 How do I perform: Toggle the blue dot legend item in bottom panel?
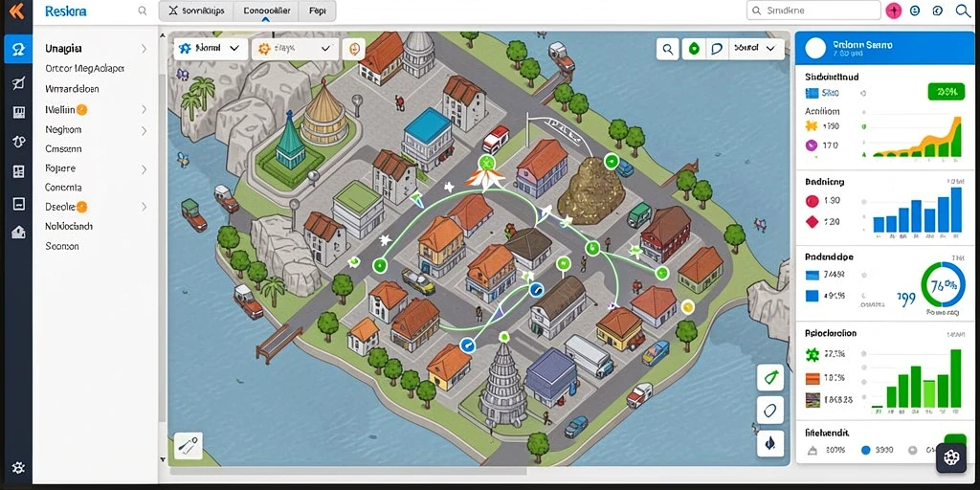pyautogui.click(x=865, y=450)
